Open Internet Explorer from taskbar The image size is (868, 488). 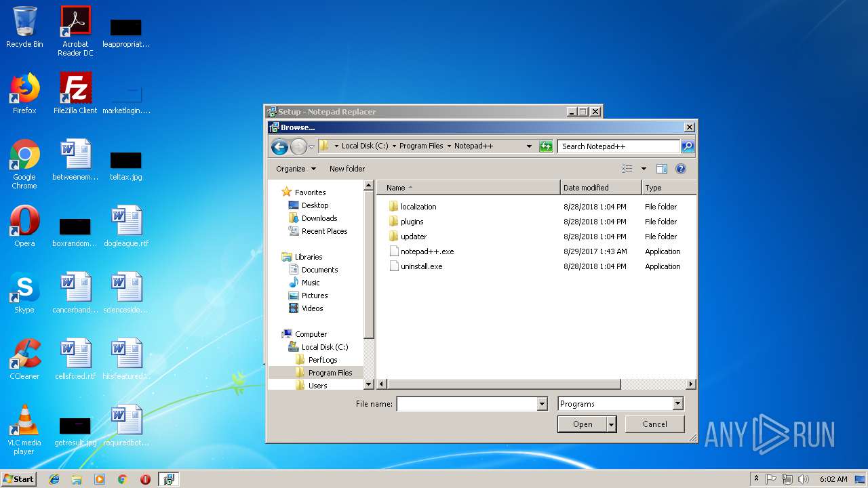point(54,479)
